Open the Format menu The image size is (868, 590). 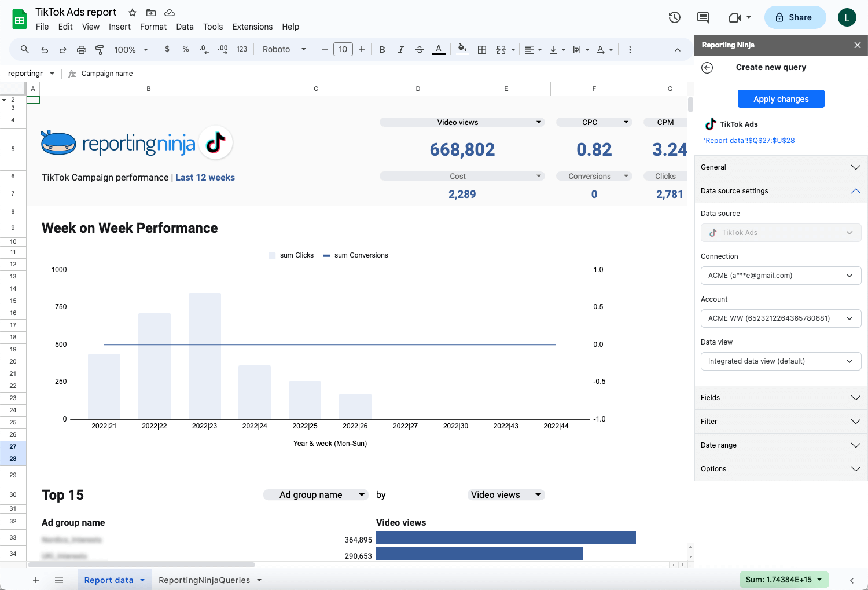pyautogui.click(x=153, y=27)
